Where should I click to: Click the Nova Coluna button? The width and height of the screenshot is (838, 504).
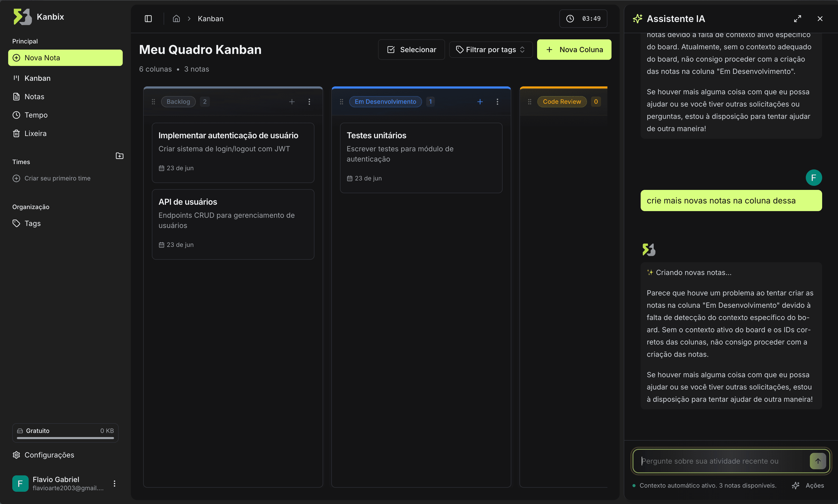[x=574, y=49]
